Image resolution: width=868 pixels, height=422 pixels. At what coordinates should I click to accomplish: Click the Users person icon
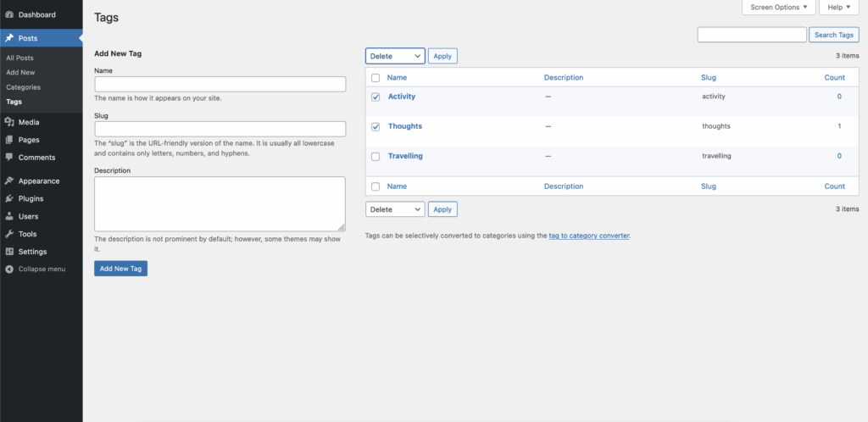click(x=9, y=216)
